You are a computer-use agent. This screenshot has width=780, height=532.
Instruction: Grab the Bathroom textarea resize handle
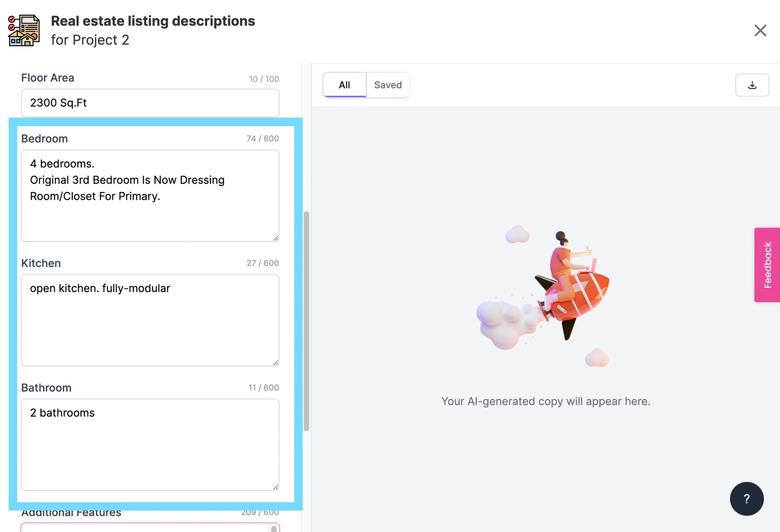pyautogui.click(x=276, y=487)
